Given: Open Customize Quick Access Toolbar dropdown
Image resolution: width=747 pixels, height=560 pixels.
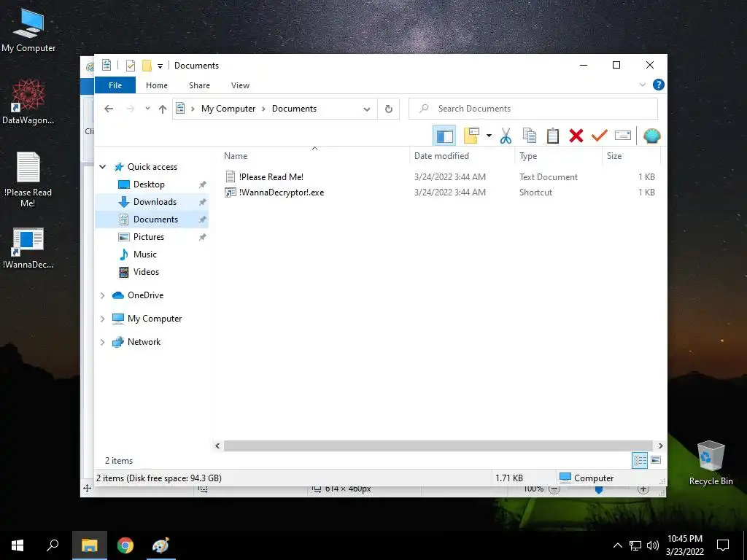Looking at the screenshot, I should coord(160,66).
